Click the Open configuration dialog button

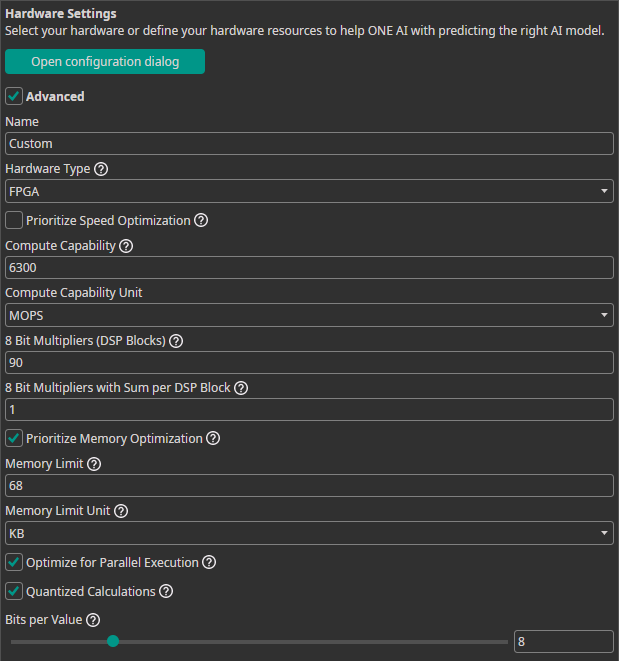click(x=105, y=62)
